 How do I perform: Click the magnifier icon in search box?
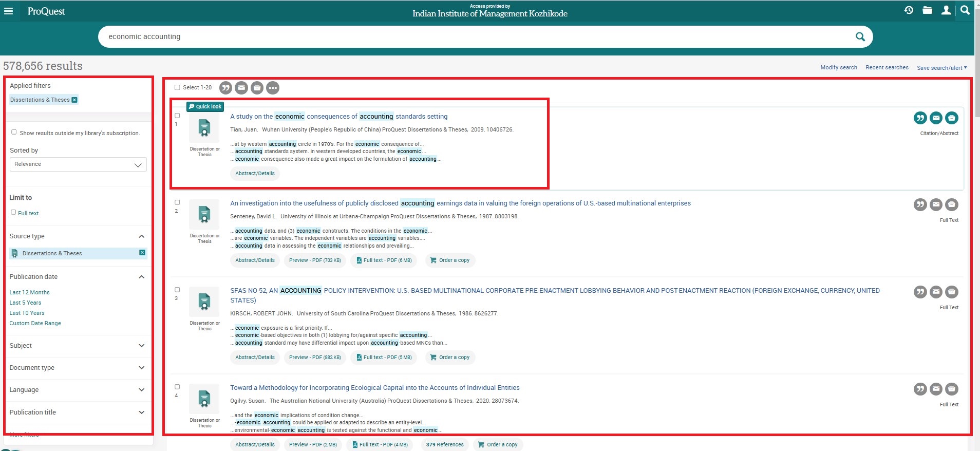(860, 36)
